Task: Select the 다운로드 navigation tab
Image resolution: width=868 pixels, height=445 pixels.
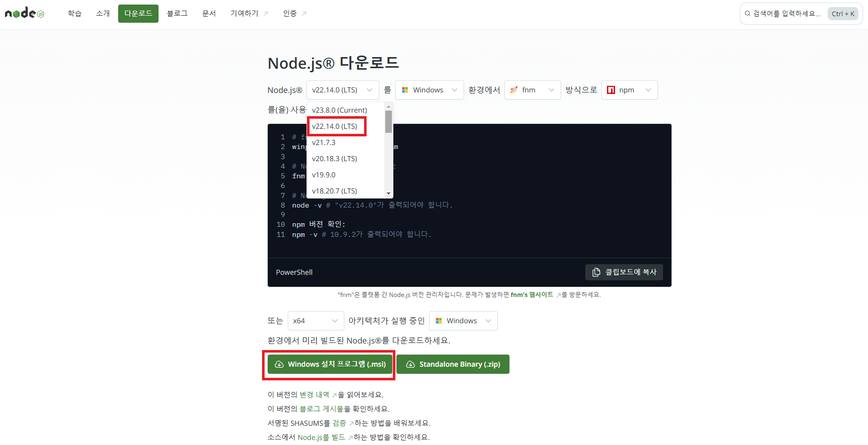Action: [x=138, y=14]
